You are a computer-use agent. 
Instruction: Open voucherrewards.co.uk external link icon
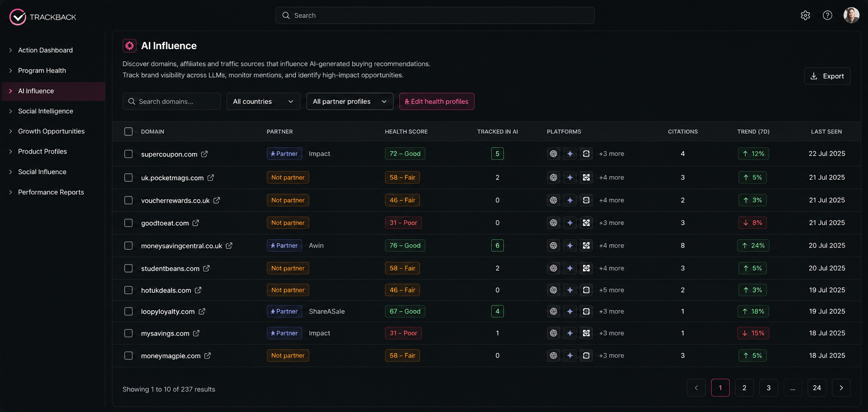[x=217, y=200]
